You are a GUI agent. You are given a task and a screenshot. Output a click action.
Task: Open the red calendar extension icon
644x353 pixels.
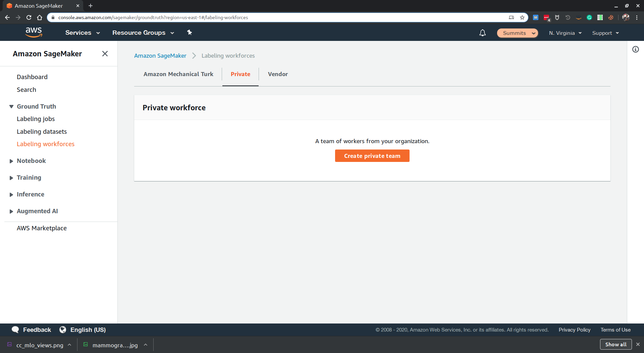tap(546, 17)
